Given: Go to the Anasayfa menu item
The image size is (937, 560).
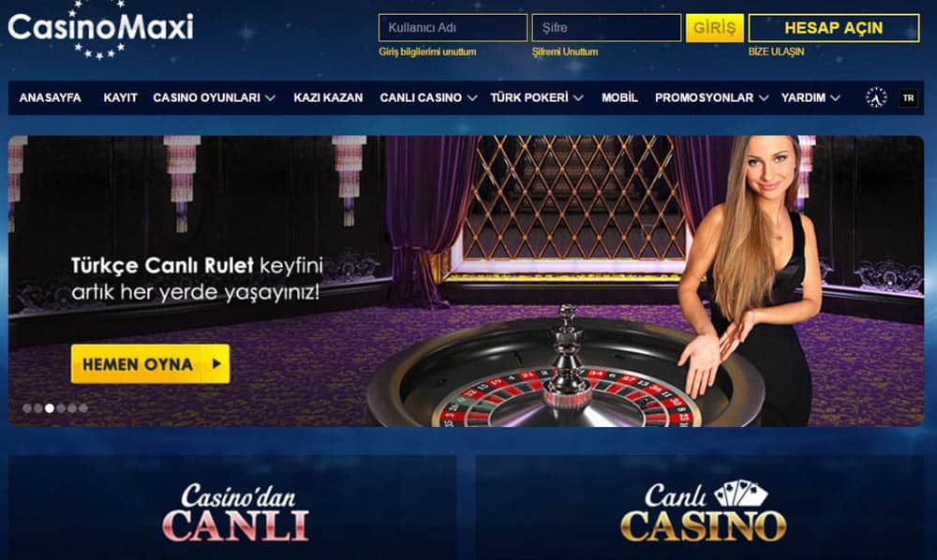Looking at the screenshot, I should click(x=51, y=97).
